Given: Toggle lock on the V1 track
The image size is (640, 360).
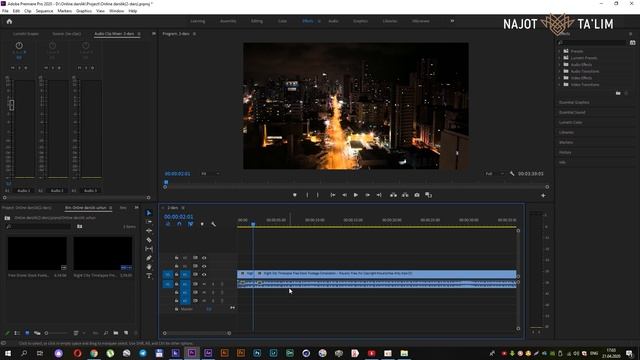Looking at the screenshot, I should (176, 275).
